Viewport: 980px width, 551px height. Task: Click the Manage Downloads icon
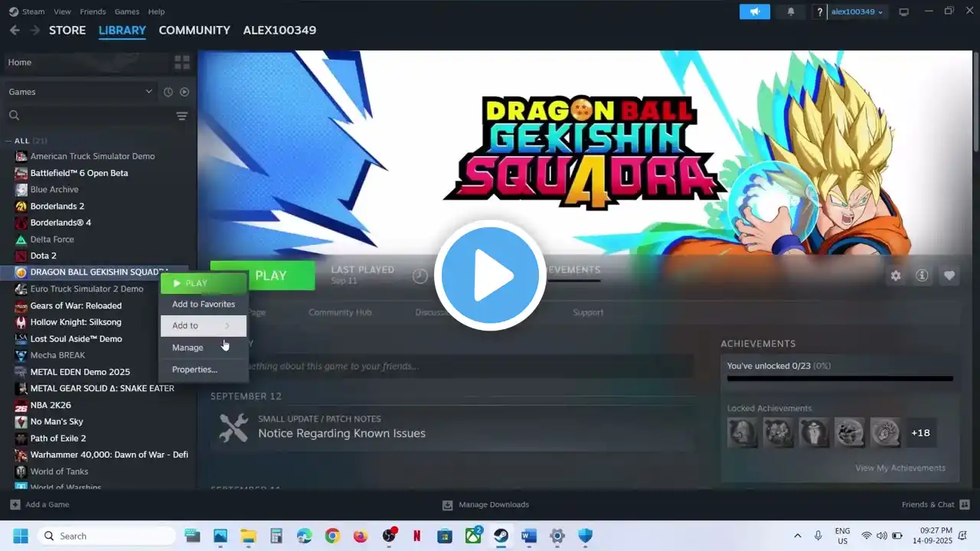point(448,504)
